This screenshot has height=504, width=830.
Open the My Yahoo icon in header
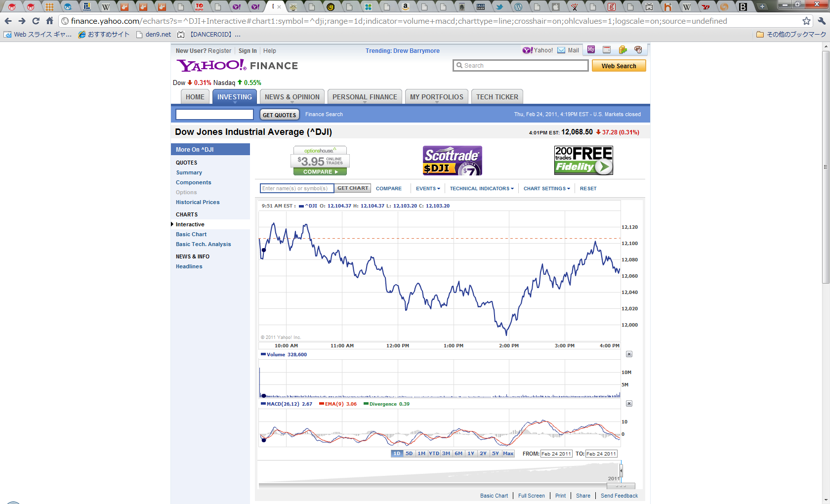(591, 50)
